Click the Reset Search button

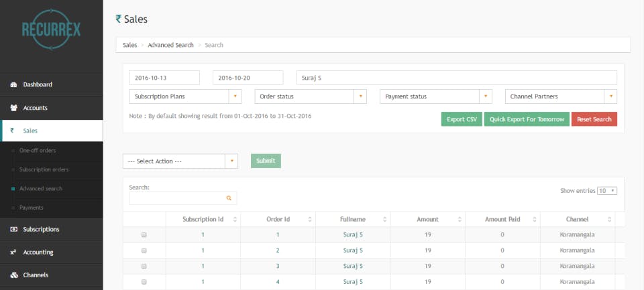coord(594,119)
